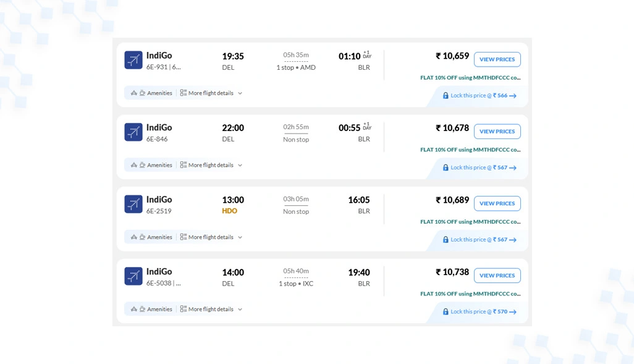The height and width of the screenshot is (364, 634).
Task: Click the 10% OFF offer on ₹ 10,659 flight
Action: tap(470, 78)
